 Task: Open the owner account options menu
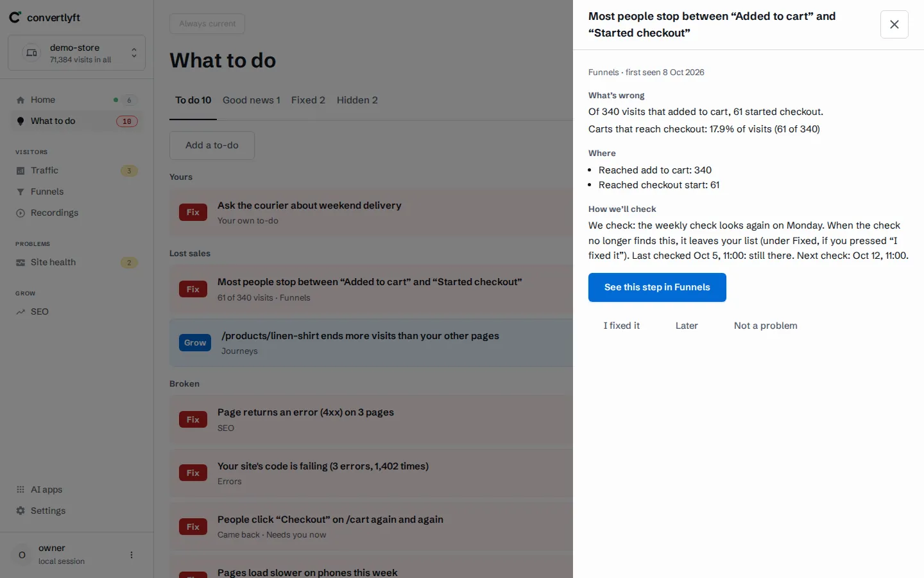132,555
